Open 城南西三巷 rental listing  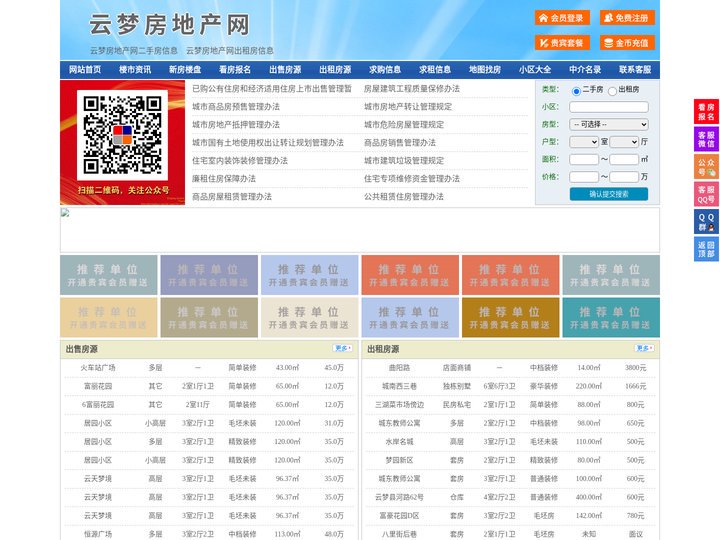click(x=399, y=386)
